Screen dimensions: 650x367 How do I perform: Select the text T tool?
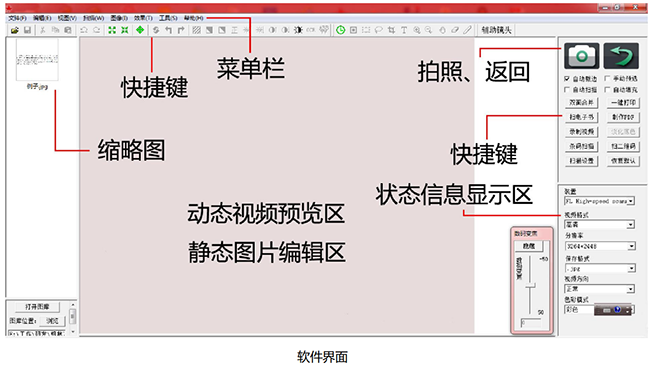click(404, 30)
